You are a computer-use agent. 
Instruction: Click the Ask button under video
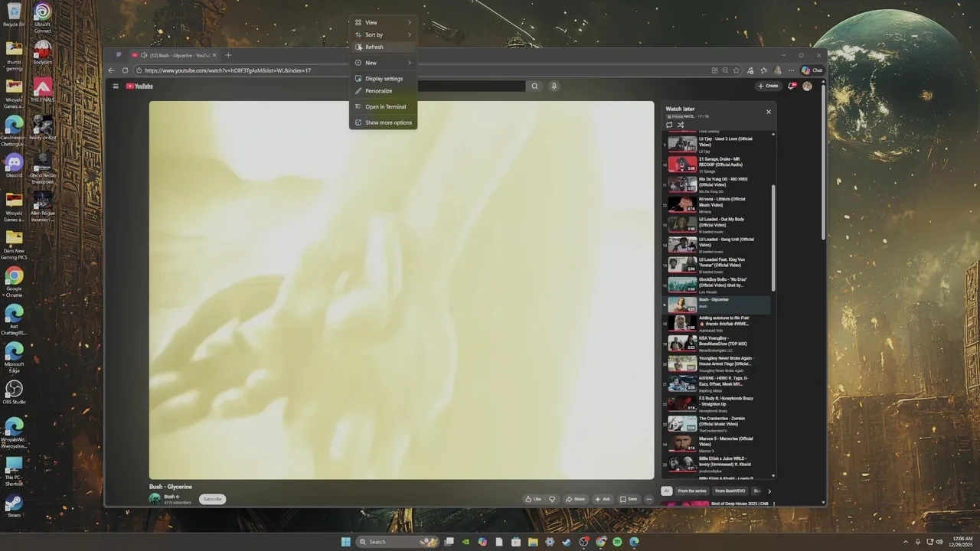[x=603, y=499]
